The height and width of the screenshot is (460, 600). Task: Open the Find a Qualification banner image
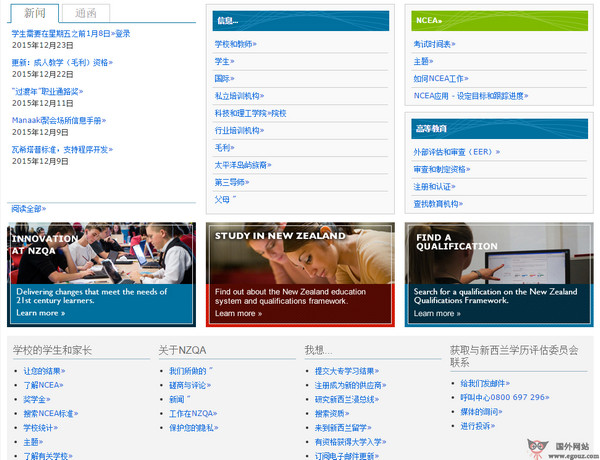(x=499, y=253)
